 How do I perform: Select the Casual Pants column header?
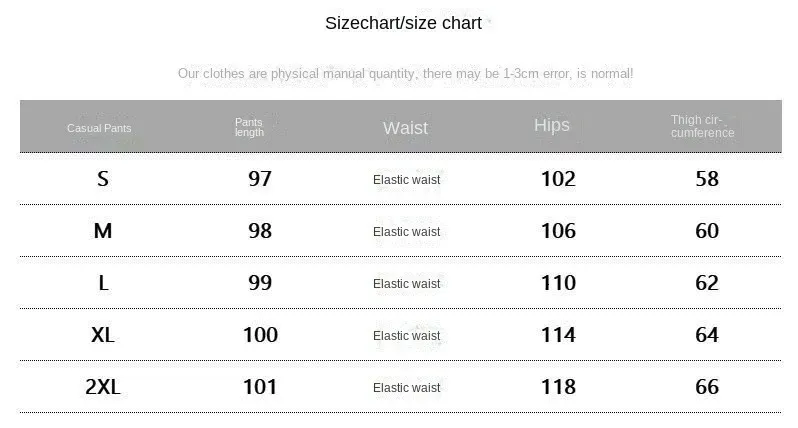(x=99, y=128)
